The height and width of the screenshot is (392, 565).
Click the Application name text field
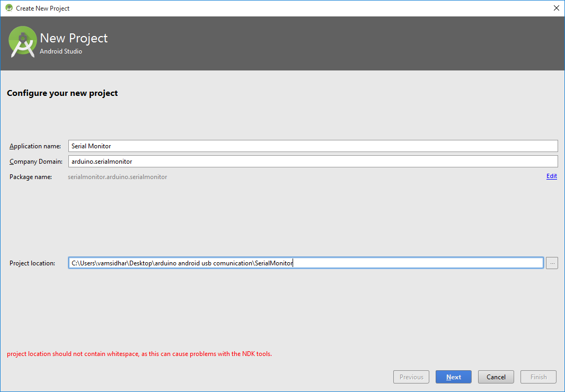pos(313,146)
